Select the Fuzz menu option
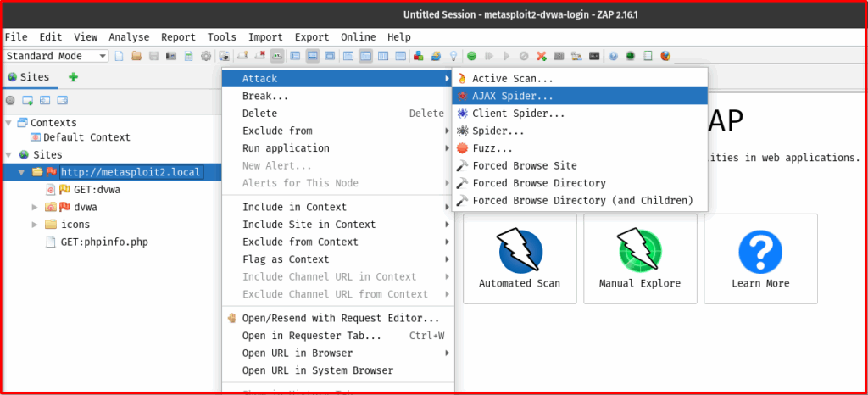The height and width of the screenshot is (395, 868). click(580, 148)
